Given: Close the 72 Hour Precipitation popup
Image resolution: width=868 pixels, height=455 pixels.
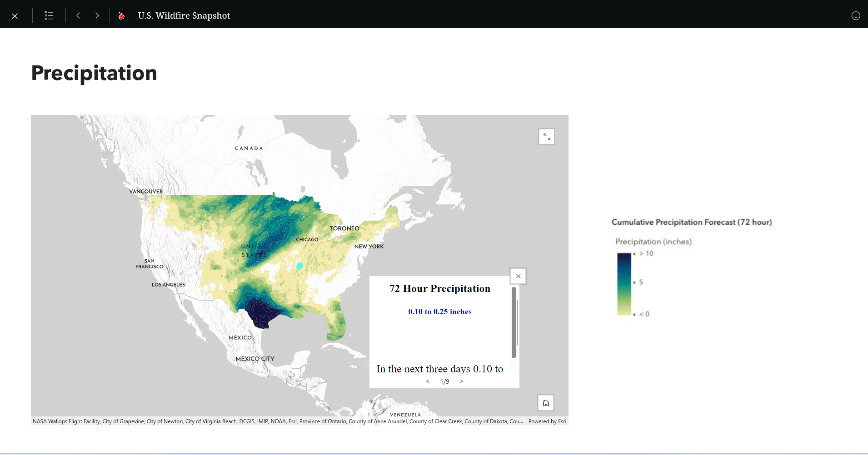Looking at the screenshot, I should [x=518, y=276].
